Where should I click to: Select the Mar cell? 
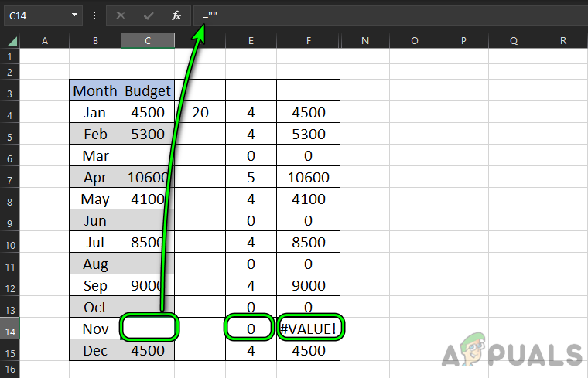pos(95,155)
